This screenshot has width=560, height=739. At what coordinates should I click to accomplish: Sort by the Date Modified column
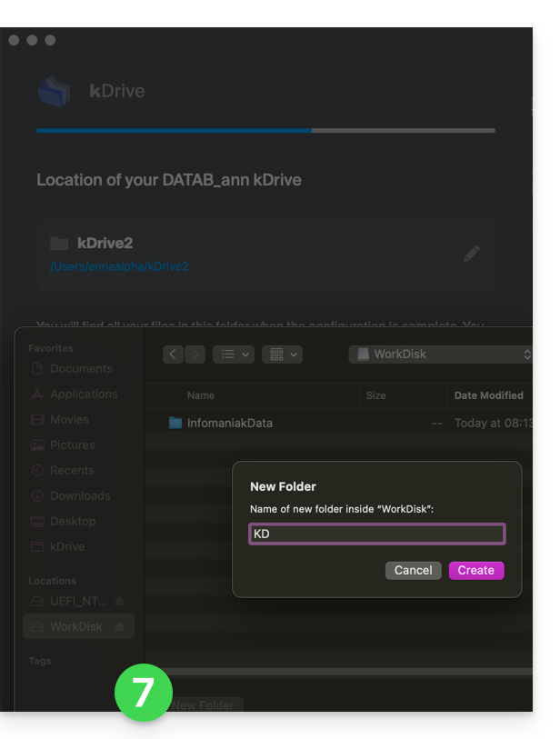point(488,395)
